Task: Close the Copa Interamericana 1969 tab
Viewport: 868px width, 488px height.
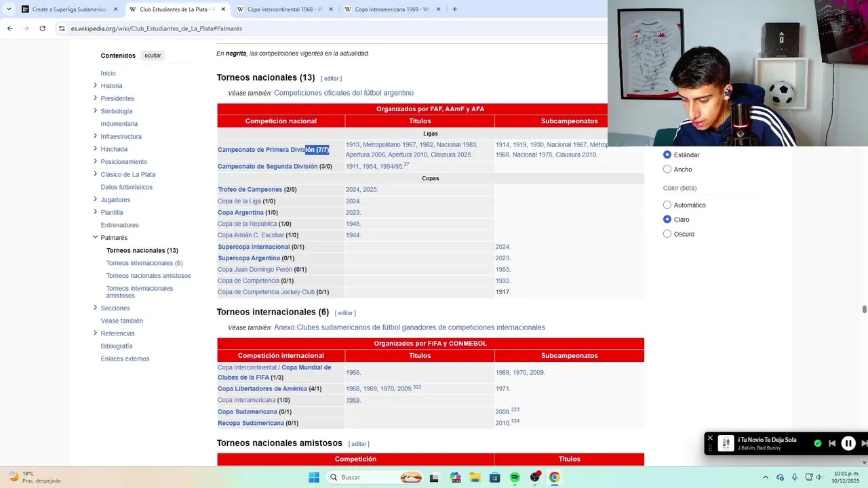Action: 438,9
